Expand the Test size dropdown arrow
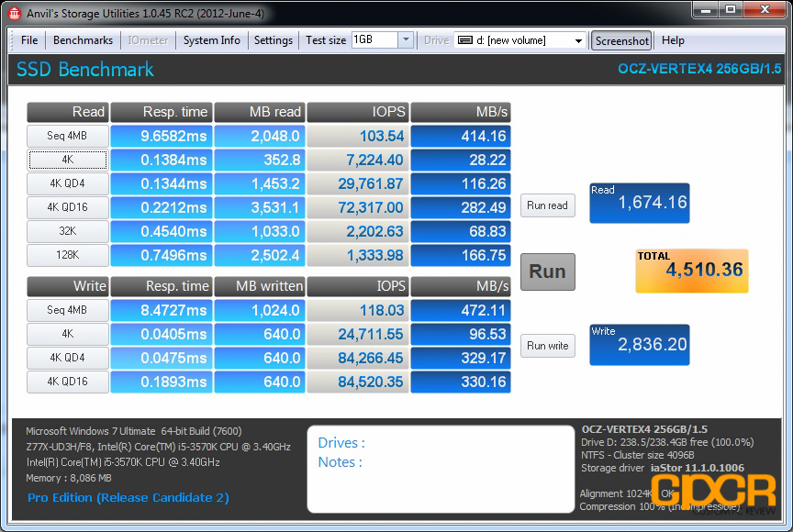 [x=406, y=40]
